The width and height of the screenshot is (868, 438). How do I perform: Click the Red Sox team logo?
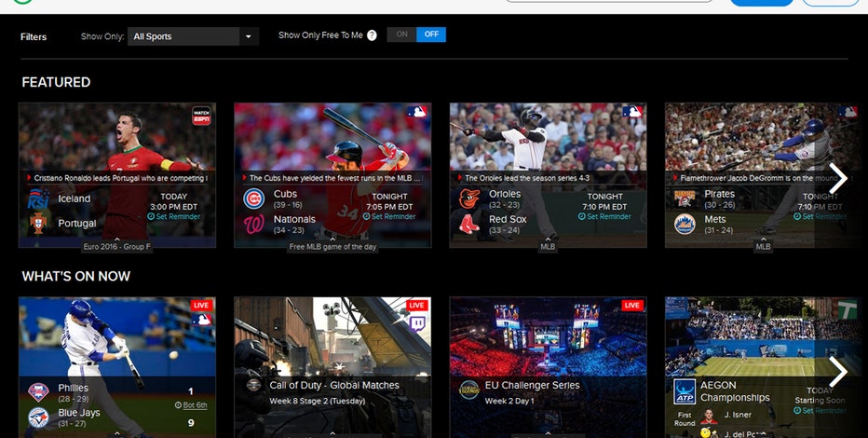(468, 224)
